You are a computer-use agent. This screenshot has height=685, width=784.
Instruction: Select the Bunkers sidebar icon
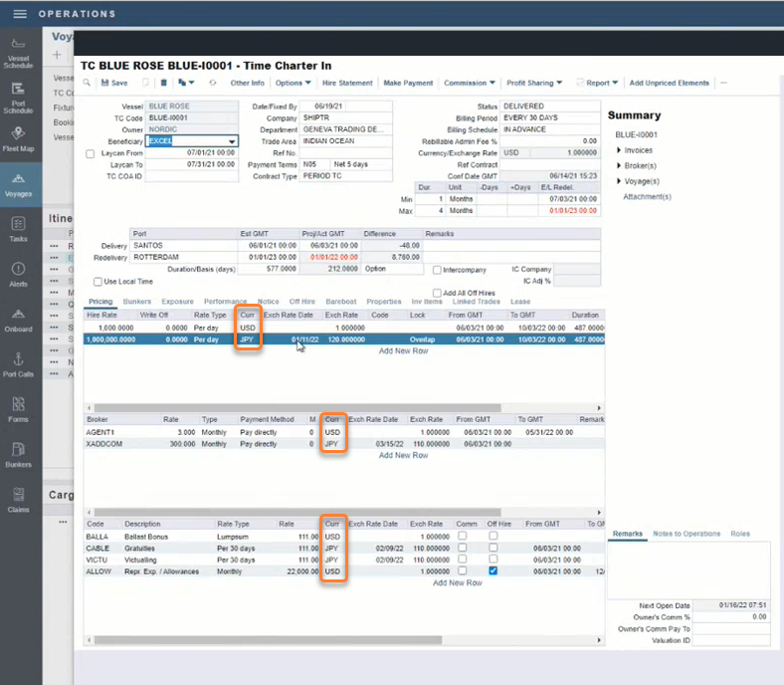pos(19,454)
